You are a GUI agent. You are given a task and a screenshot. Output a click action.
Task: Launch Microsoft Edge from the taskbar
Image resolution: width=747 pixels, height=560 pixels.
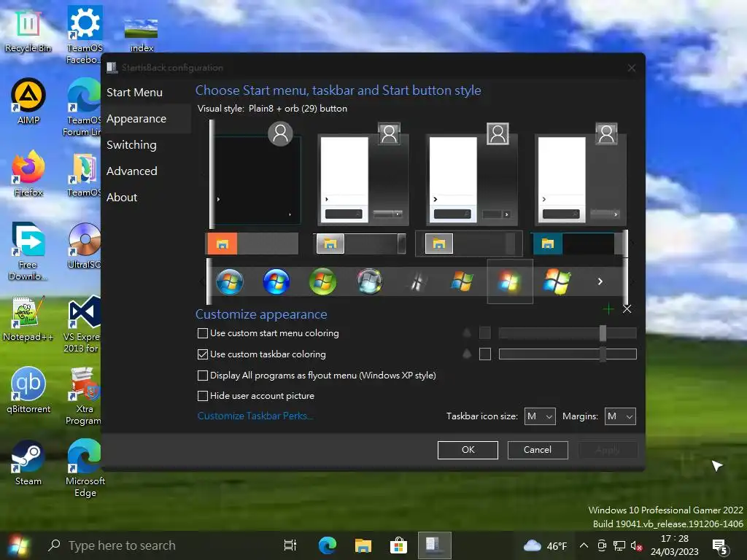(328, 545)
